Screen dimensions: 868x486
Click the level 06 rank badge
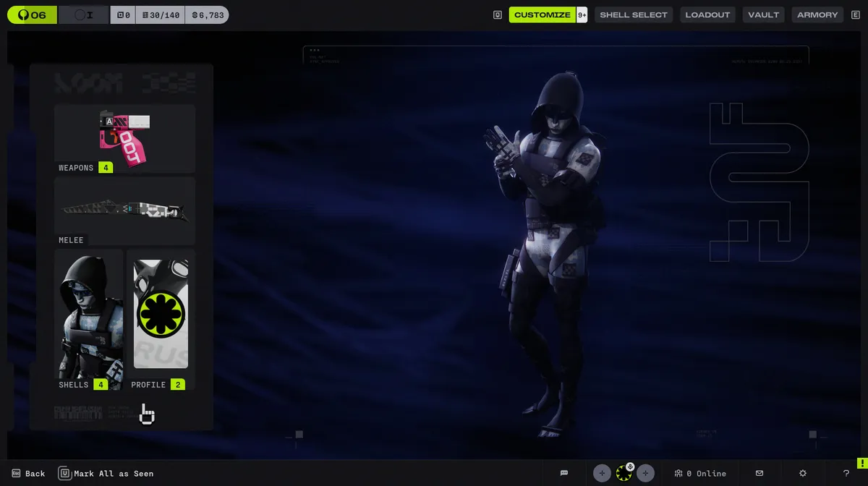32,14
